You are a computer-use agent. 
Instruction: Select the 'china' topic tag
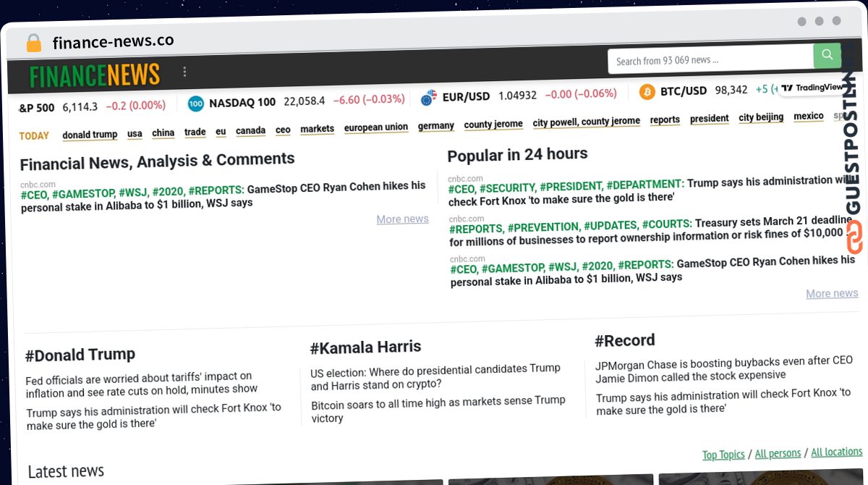(163, 133)
